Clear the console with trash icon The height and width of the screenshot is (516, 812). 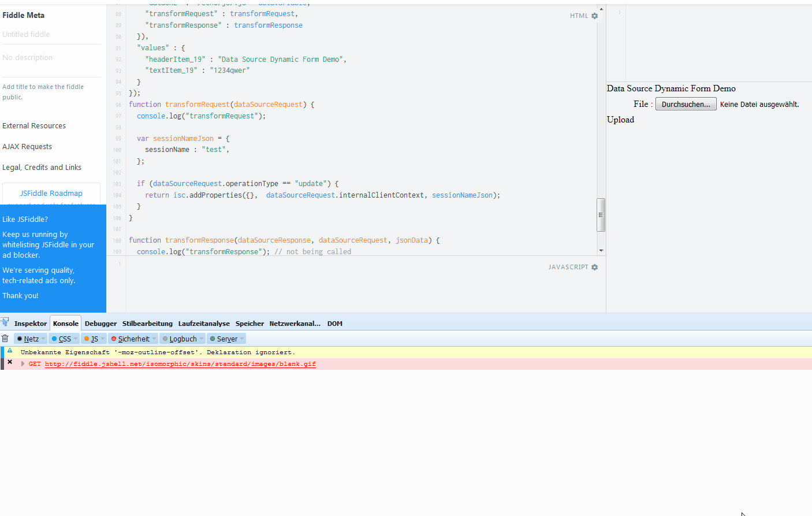point(5,339)
